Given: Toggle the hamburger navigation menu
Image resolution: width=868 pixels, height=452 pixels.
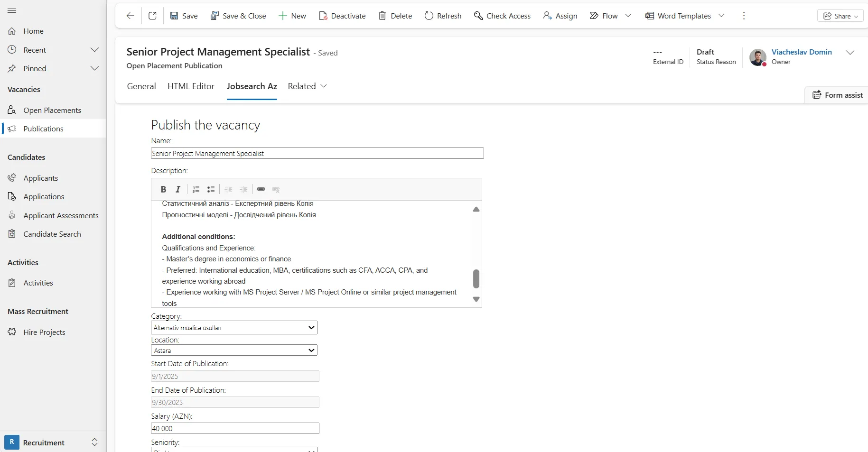Looking at the screenshot, I should coord(12,10).
